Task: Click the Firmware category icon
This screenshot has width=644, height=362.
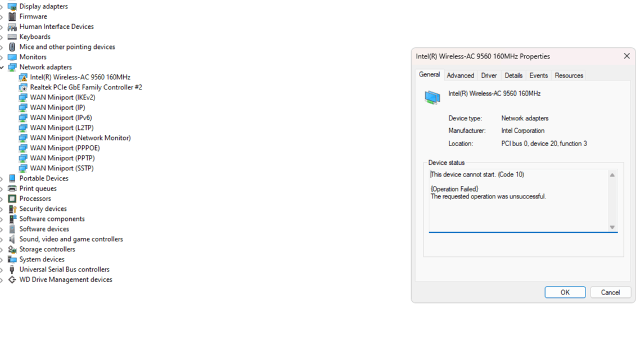Action: pyautogui.click(x=12, y=16)
